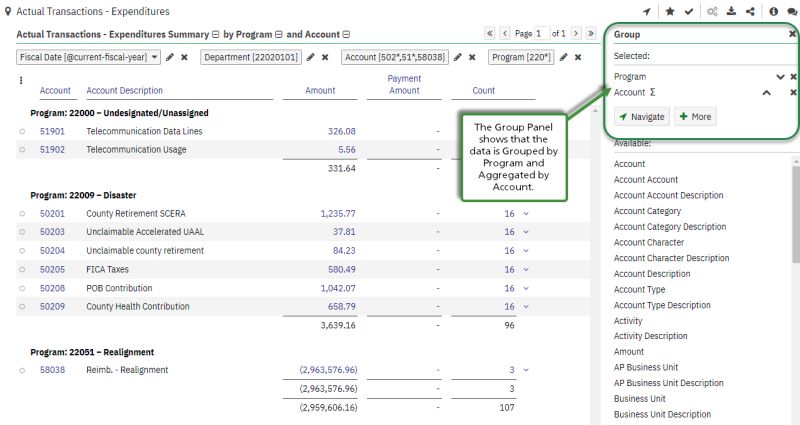Screen dimensions: 800x425
Task: Sort by Amount column header
Action: (x=320, y=90)
